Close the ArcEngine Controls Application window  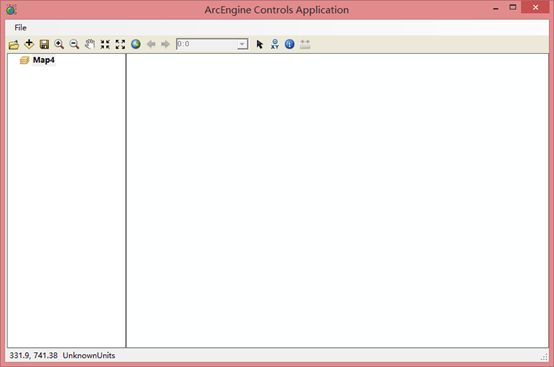(x=535, y=7)
